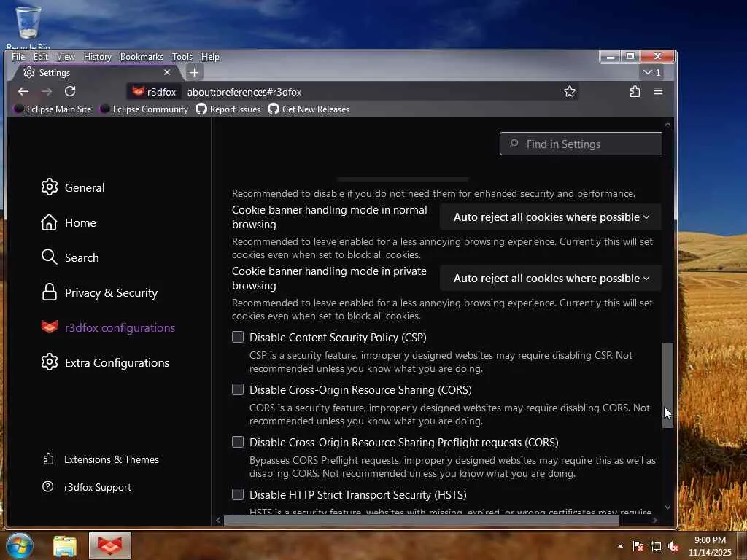Click the scroll down arrow of settings page

(x=667, y=507)
